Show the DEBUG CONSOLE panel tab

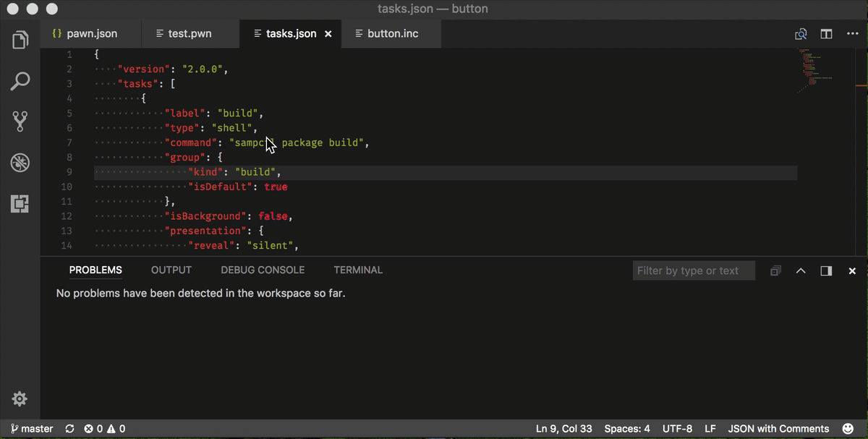tap(263, 270)
